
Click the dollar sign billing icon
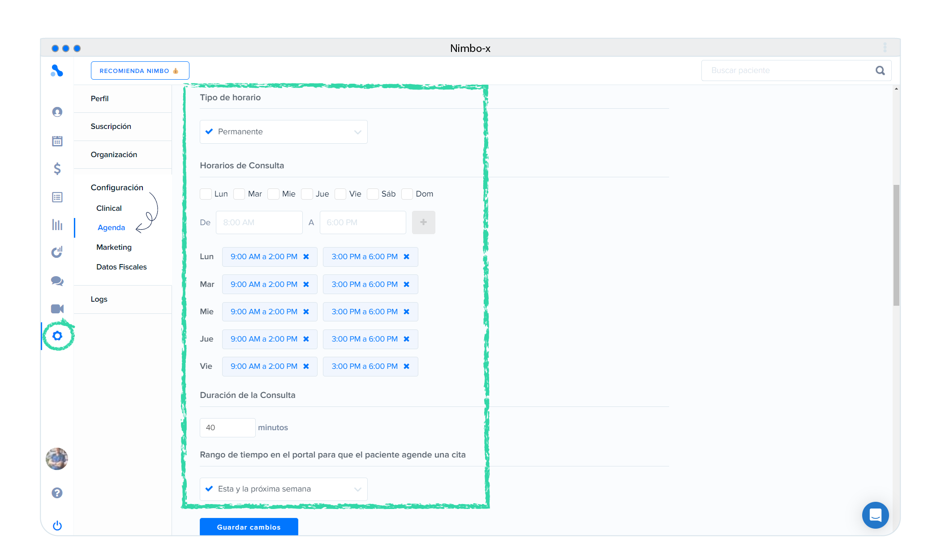coord(57,169)
